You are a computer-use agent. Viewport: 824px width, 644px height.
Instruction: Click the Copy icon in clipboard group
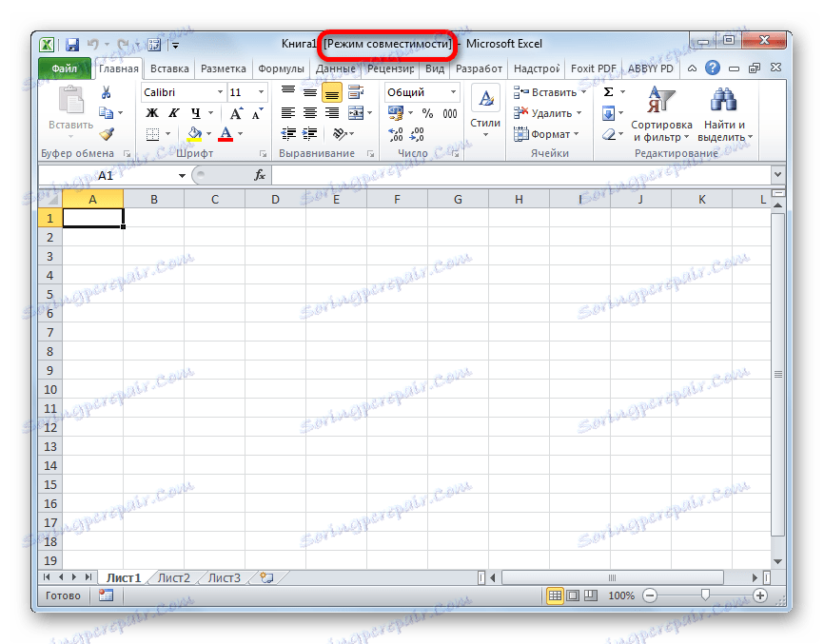[x=107, y=113]
